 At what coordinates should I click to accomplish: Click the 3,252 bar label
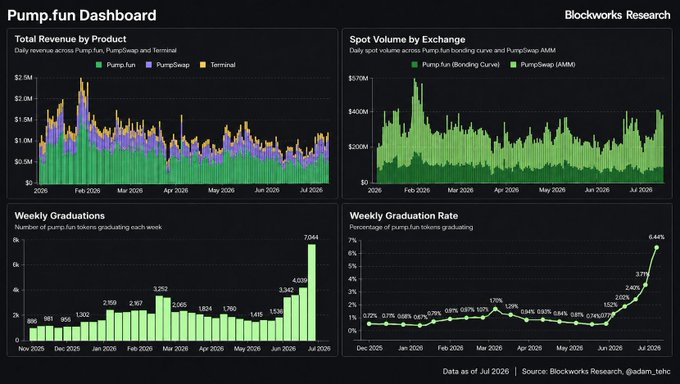[160, 289]
